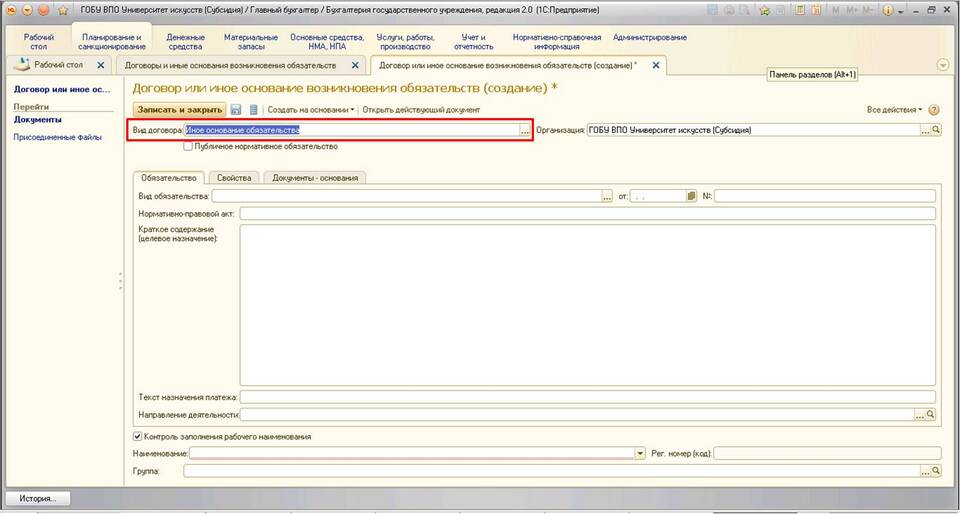Switch to Договоры и иные основания tab

(x=230, y=65)
